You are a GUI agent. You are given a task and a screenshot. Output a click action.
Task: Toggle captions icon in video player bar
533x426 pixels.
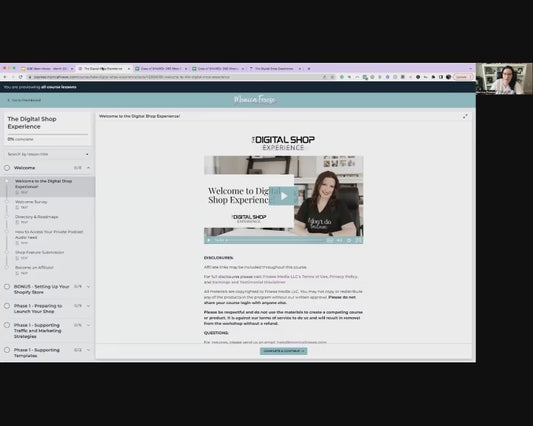pyautogui.click(x=329, y=240)
